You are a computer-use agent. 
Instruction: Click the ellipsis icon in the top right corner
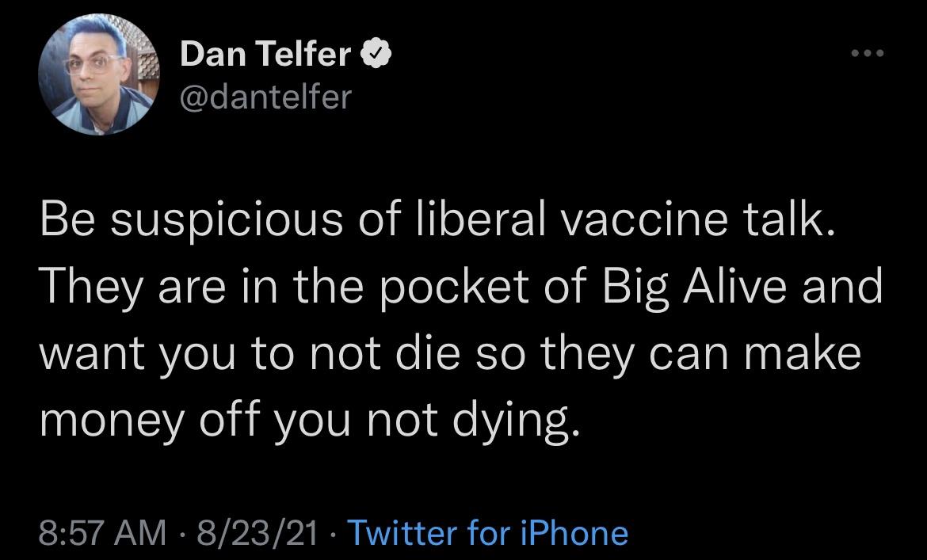(868, 51)
